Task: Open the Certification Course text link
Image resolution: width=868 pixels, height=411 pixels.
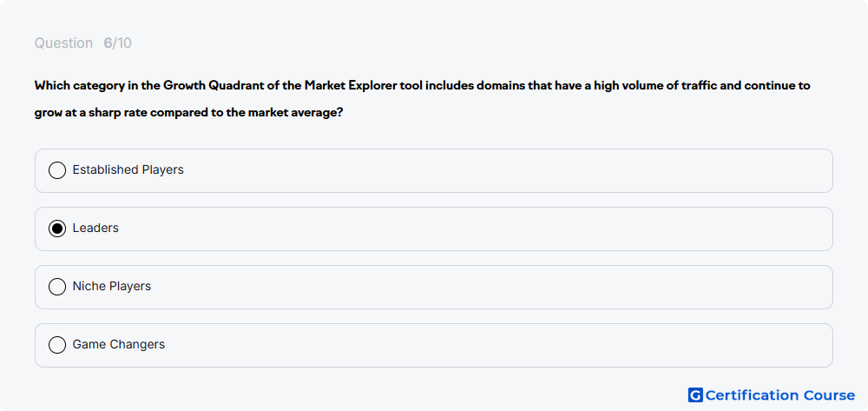Action: point(780,395)
